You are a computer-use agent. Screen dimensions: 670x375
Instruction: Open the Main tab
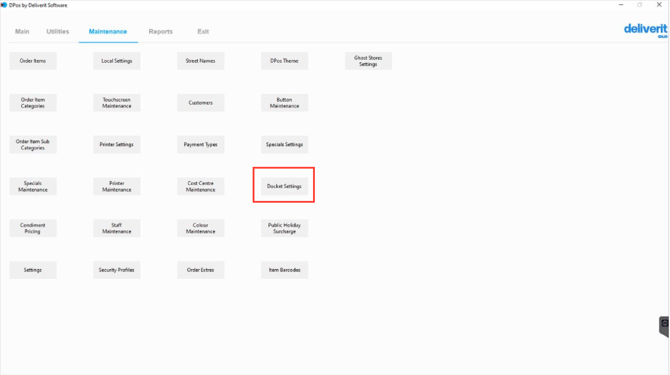pyautogui.click(x=22, y=32)
